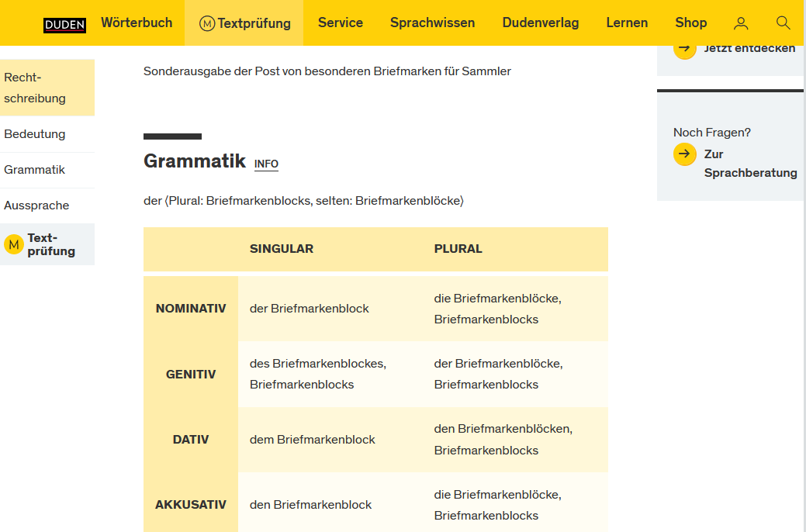Jump to Bedeutung section in sidebar
This screenshot has height=532, width=806.
tap(35, 134)
